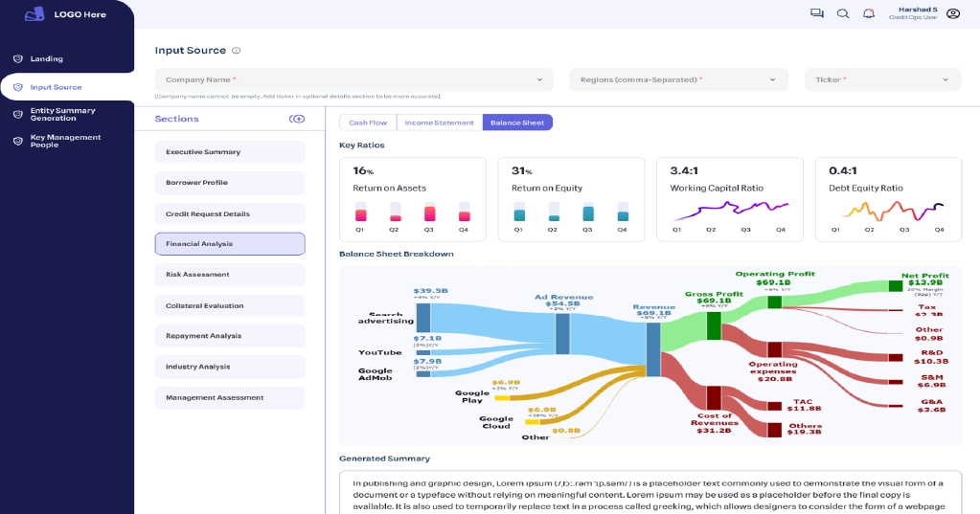Click the info icon beside Input Source
Viewport: 980px width, 514px height.
point(237,51)
